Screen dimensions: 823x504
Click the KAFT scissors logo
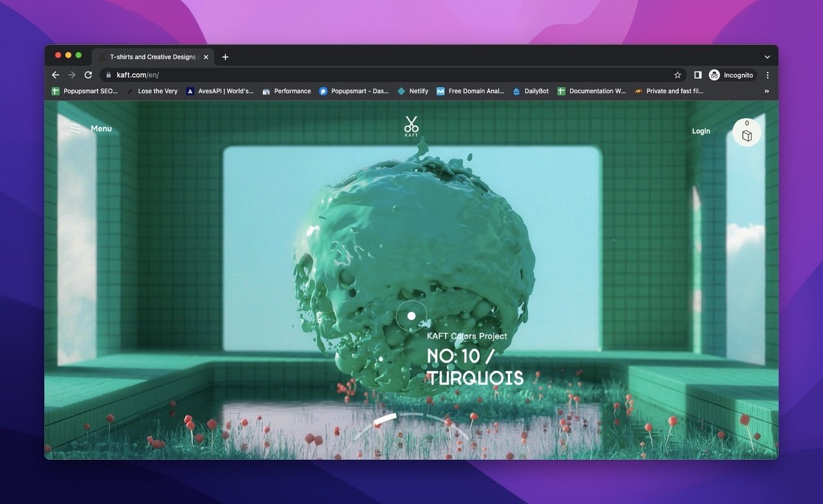(411, 126)
